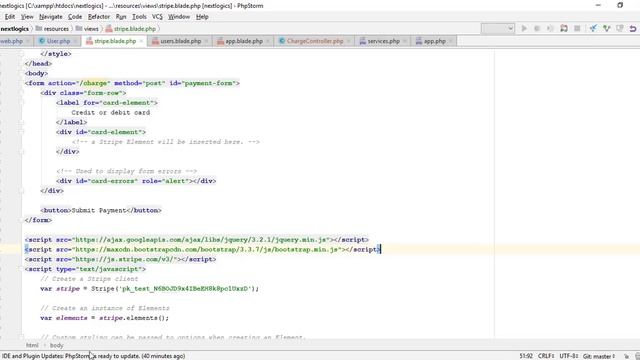
Task: Open the Run menu
Action: [x=121, y=17]
